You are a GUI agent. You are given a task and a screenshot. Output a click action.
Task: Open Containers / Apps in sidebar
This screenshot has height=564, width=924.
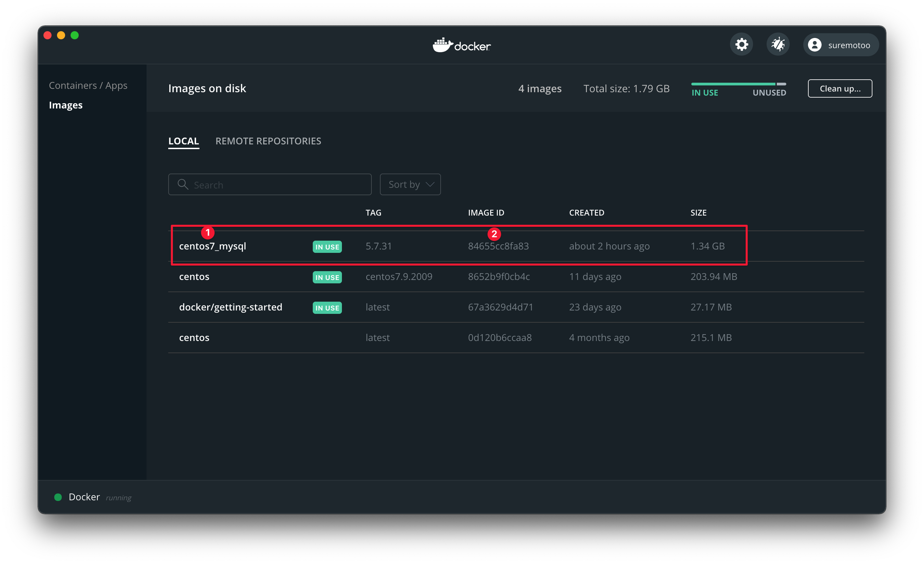coord(88,85)
